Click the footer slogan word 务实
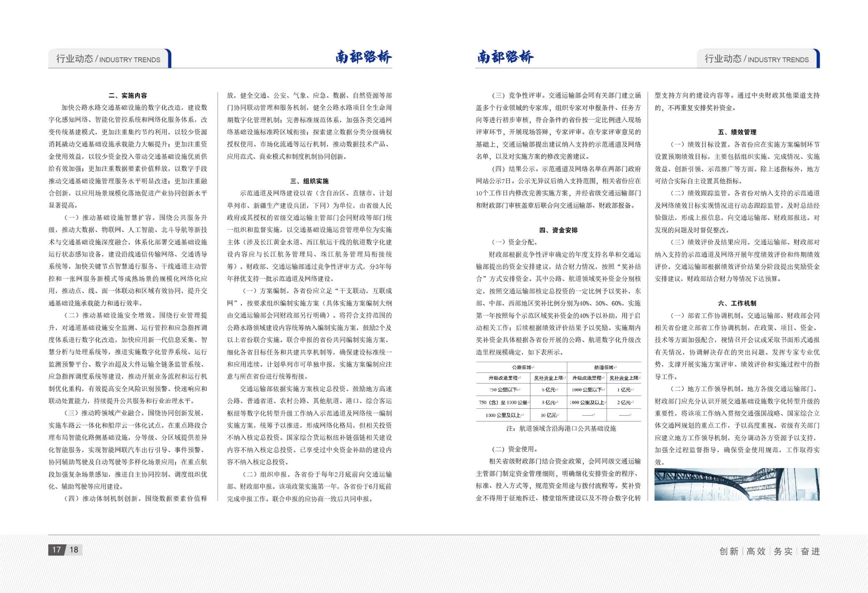The image size is (868, 593). click(x=783, y=552)
